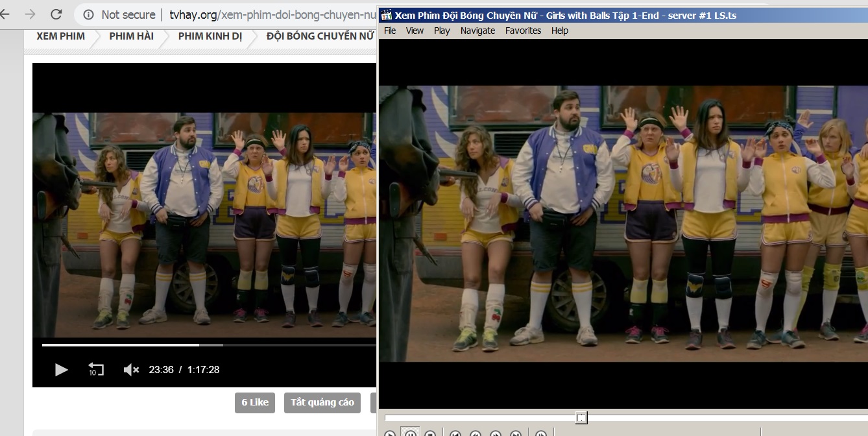Screen dimensions: 868x436
Task: Click the media player seek slider thumb
Action: click(x=582, y=417)
